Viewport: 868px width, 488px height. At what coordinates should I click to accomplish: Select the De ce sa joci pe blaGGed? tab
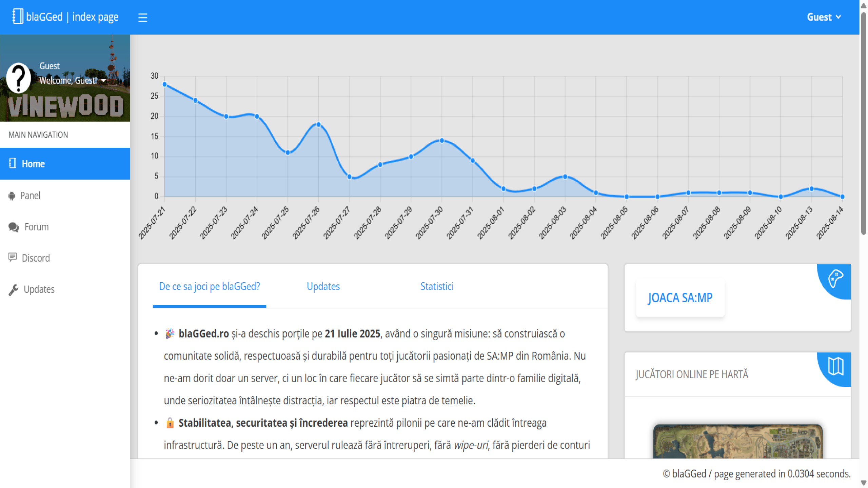click(x=210, y=287)
